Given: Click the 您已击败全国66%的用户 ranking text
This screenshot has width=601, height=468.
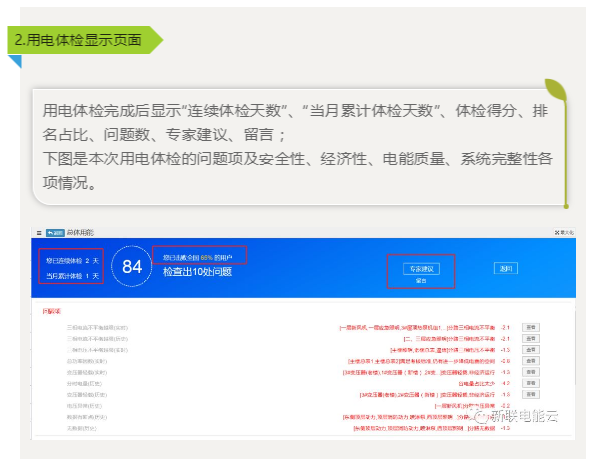Looking at the screenshot, I should 204,257.
